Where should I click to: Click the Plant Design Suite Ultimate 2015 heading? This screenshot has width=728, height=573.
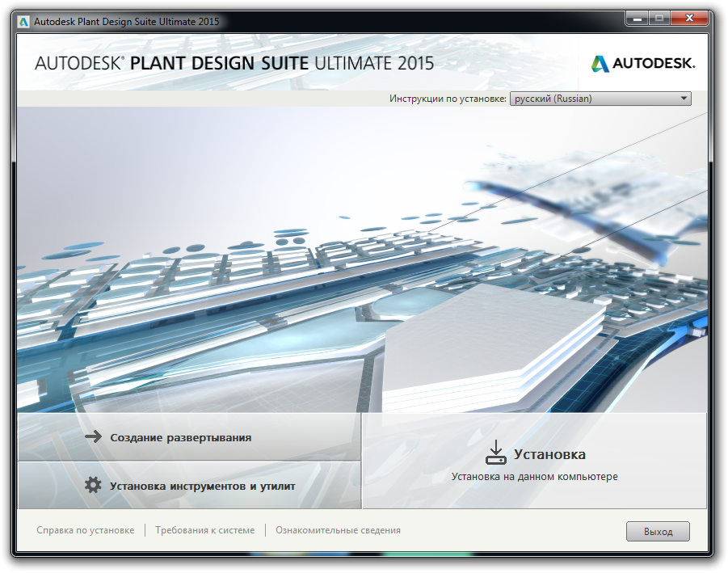click(234, 63)
